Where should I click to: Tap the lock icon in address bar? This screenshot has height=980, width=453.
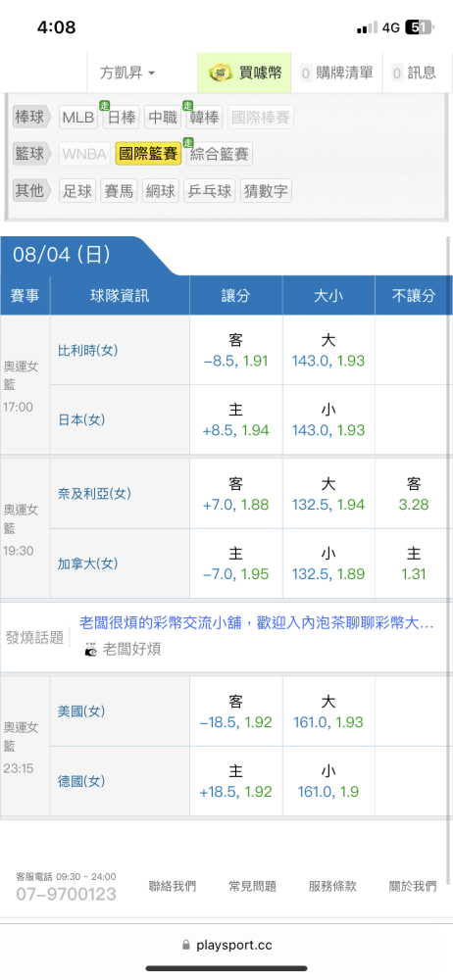(185, 945)
